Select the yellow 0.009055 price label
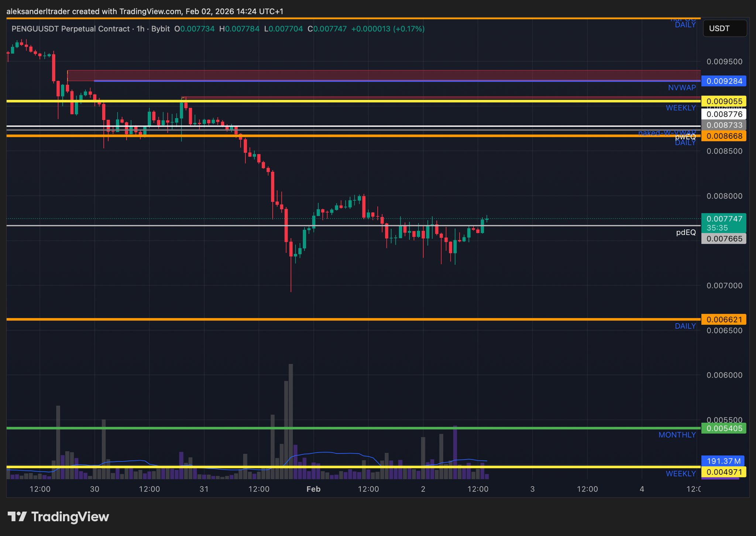Image resolution: width=756 pixels, height=536 pixels. pos(724,101)
